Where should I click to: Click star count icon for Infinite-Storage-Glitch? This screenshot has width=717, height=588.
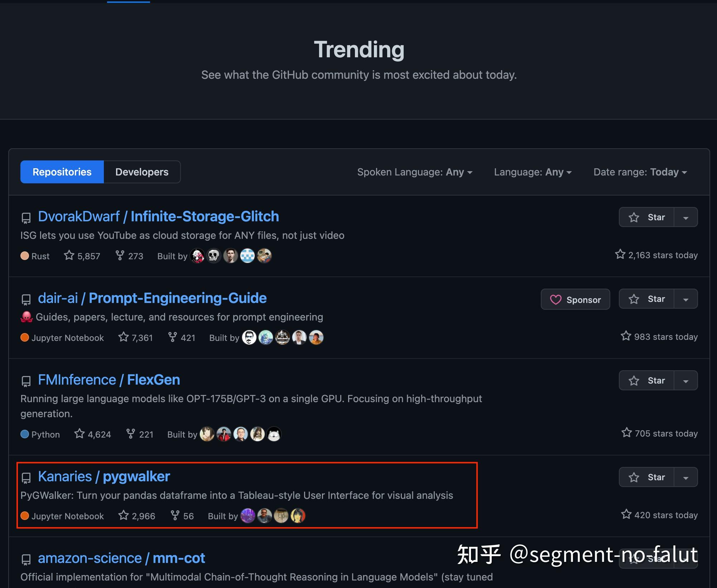click(69, 255)
